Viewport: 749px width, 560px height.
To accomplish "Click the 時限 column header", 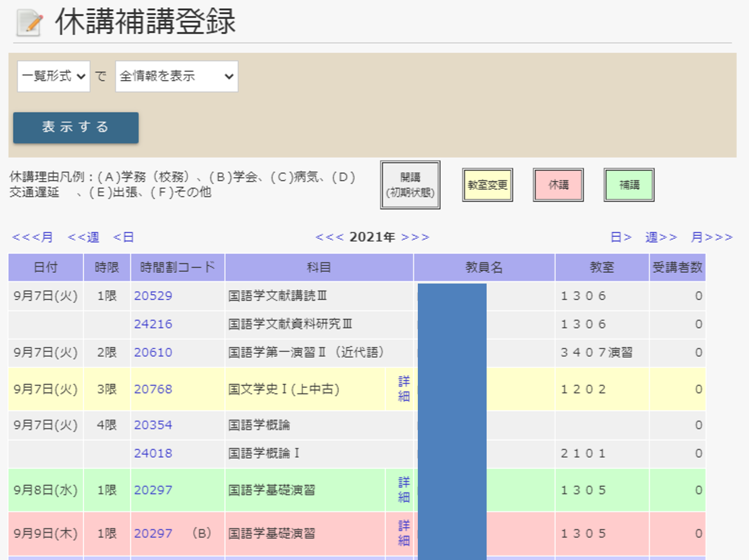I will (x=107, y=267).
